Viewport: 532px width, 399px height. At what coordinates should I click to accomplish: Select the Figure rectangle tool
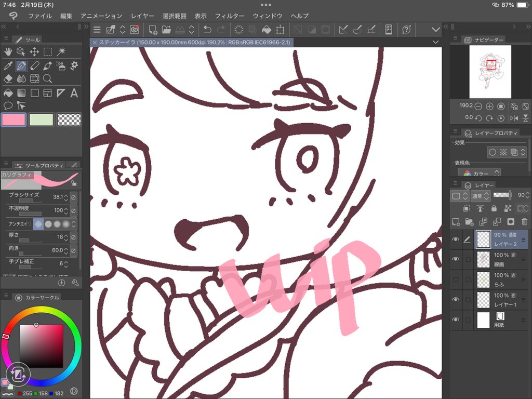pos(34,92)
